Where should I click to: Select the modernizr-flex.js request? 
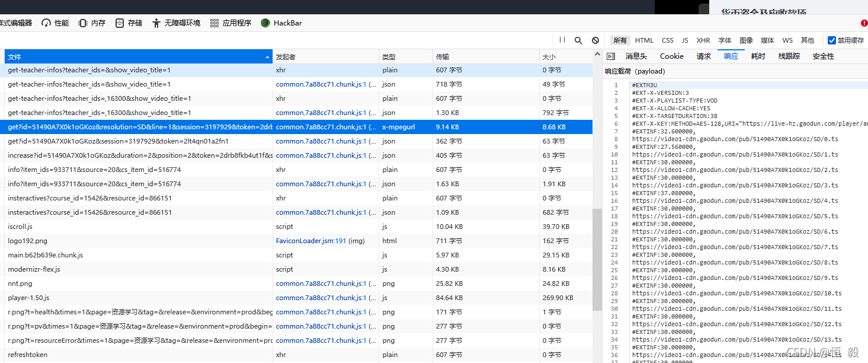coord(299,269)
